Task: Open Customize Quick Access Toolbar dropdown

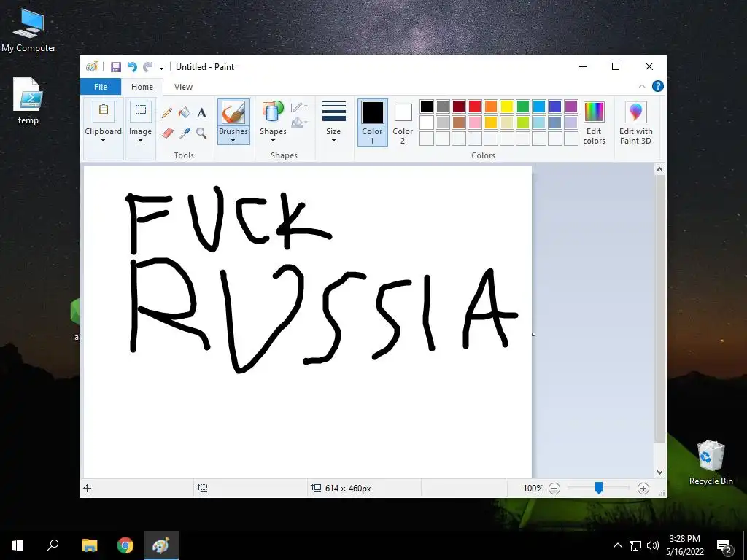Action: point(161,68)
